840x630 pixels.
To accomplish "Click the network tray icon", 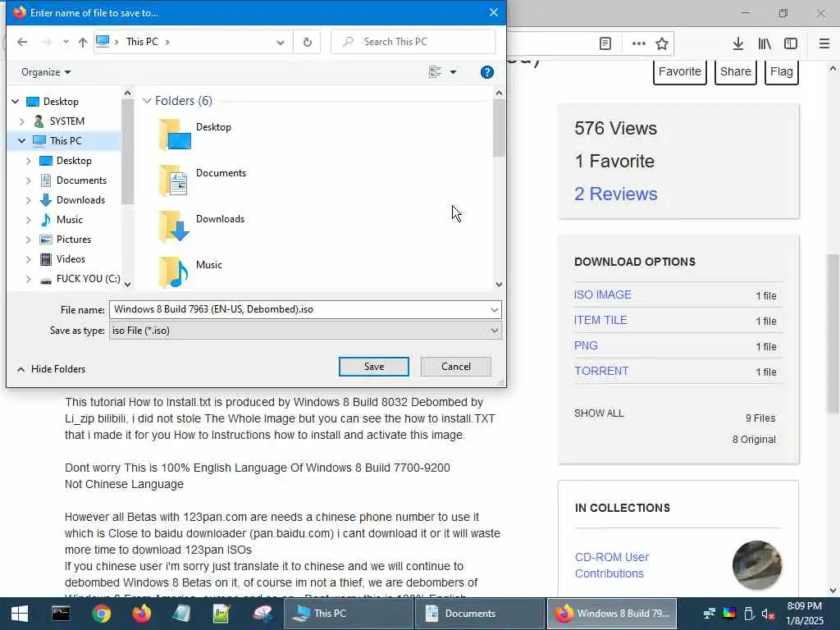I will (x=710, y=614).
